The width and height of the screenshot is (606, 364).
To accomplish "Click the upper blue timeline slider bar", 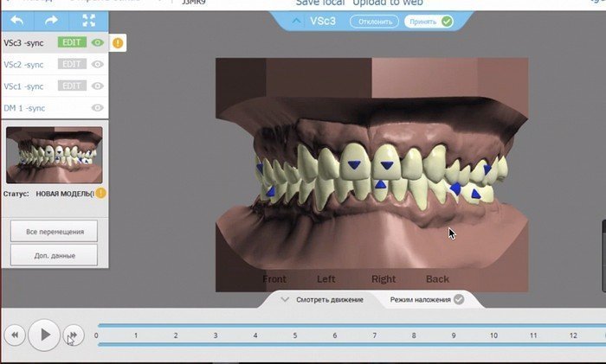I will (351, 326).
